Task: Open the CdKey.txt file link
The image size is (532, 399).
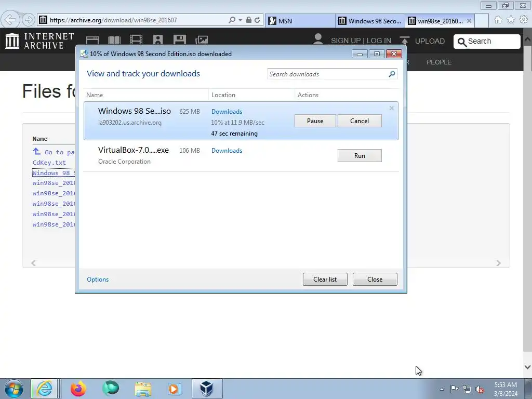Action: point(49,163)
